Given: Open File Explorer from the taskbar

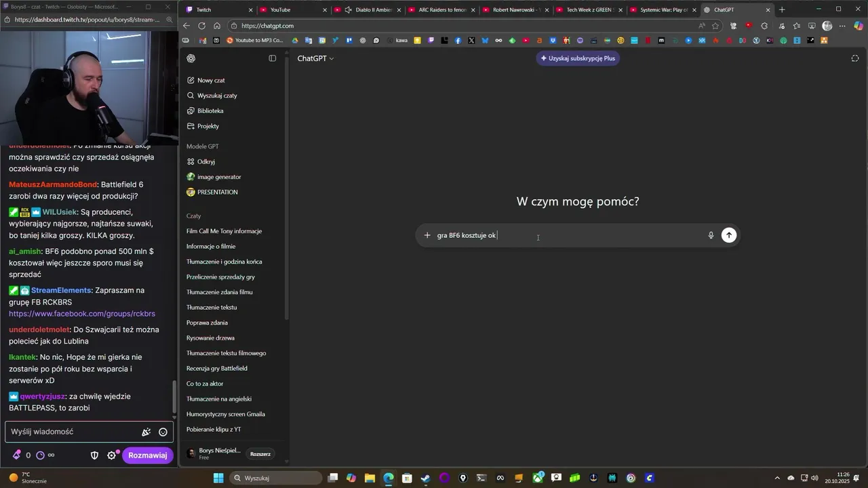Looking at the screenshot, I should tap(370, 478).
